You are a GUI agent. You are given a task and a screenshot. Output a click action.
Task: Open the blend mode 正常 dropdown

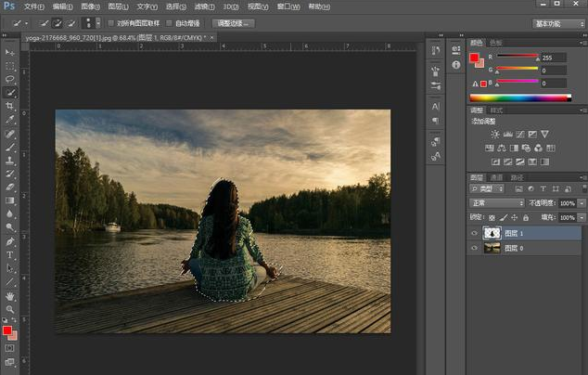496,202
